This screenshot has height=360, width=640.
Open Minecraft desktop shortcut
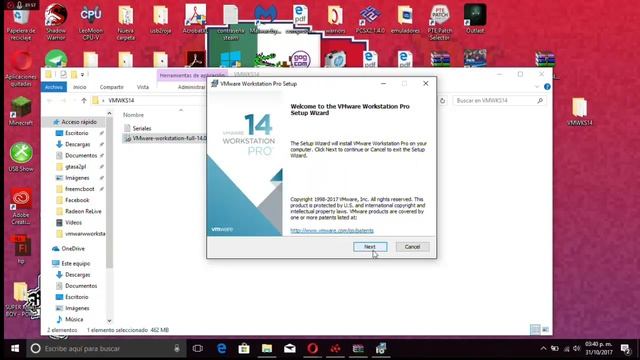click(x=21, y=111)
